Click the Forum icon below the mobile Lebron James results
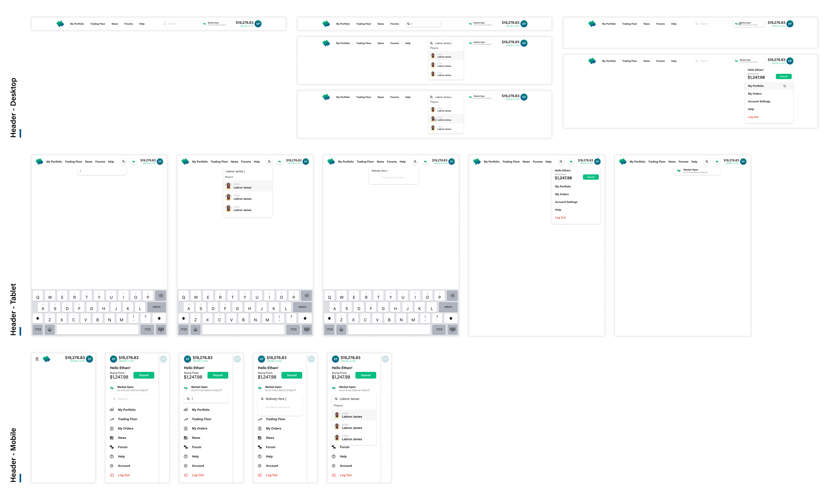The width and height of the screenshot is (825, 504). coord(333,447)
